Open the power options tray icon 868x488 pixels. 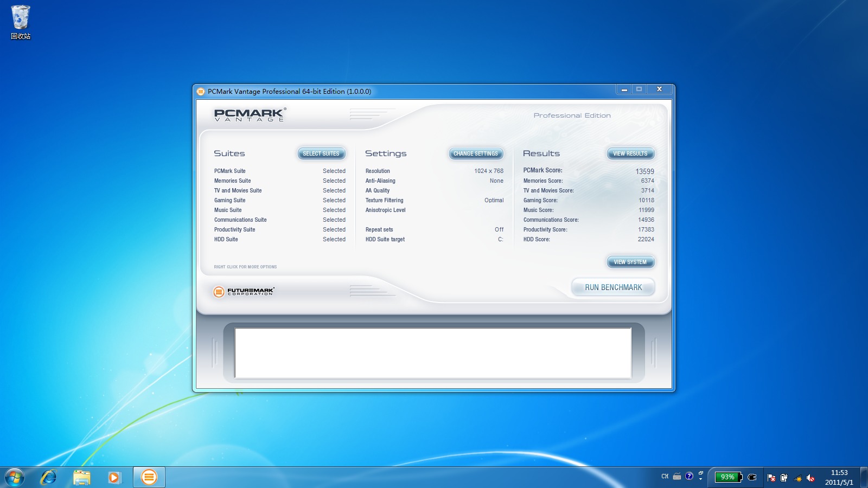pos(784,478)
